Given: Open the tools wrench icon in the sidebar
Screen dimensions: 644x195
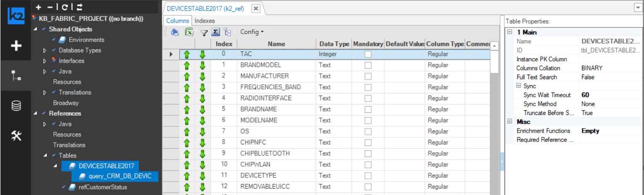Looking at the screenshot, I should pos(16,136).
